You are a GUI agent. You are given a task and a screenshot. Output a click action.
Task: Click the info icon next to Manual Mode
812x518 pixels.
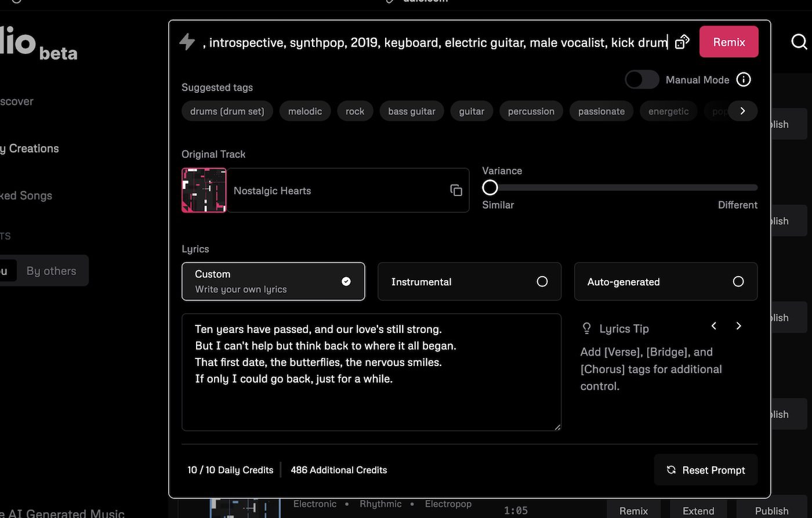[x=744, y=79]
